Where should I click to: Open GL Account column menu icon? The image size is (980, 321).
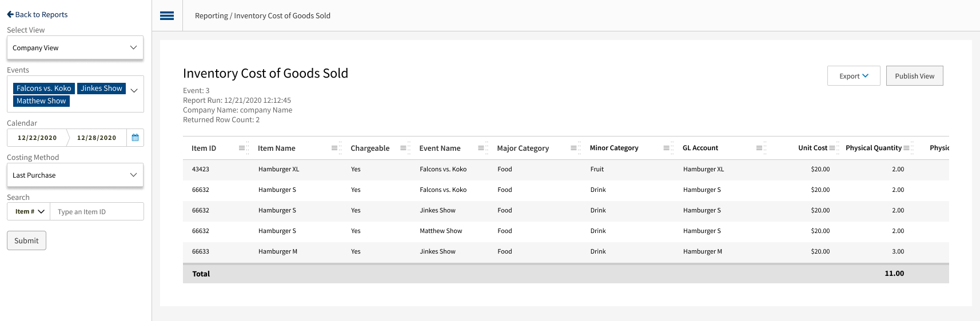(x=759, y=148)
